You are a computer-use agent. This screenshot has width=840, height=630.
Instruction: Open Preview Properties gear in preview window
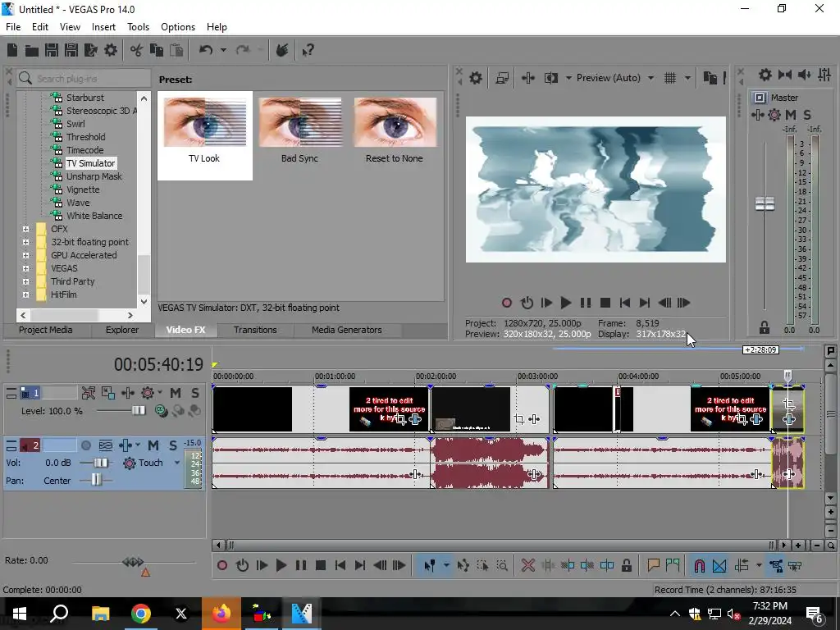(476, 78)
